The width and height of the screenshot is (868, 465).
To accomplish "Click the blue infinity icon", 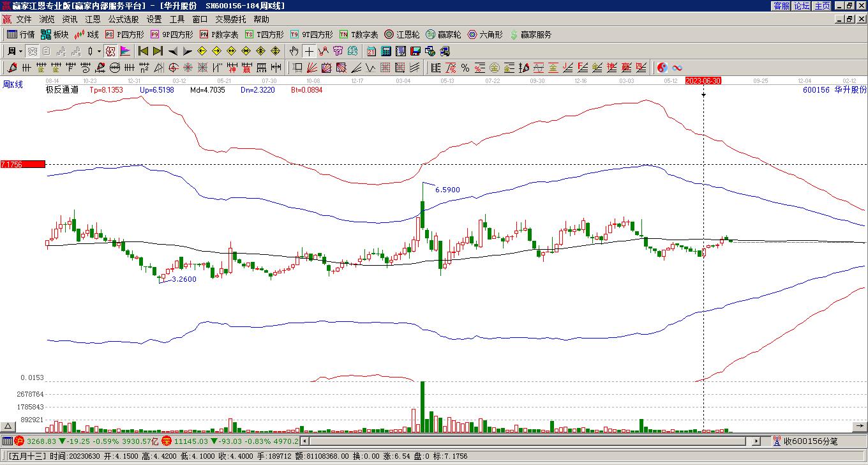I will tap(677, 68).
